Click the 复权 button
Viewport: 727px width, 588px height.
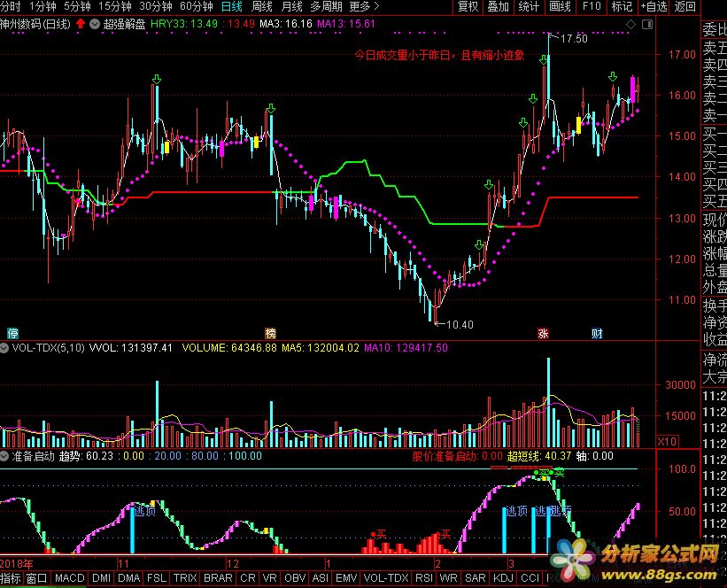(468, 6)
